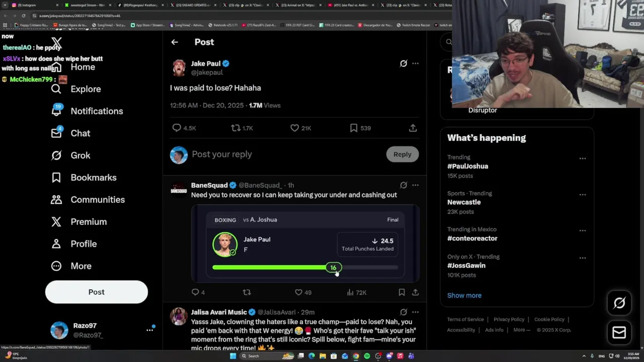Viewport: 644px width, 362px height.
Task: Click Jake Paul's profile avatar on post
Action: 179,68
